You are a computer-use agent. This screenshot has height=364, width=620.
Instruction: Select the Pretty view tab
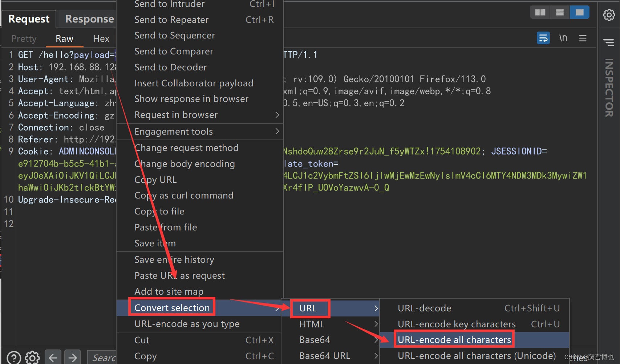[24, 38]
